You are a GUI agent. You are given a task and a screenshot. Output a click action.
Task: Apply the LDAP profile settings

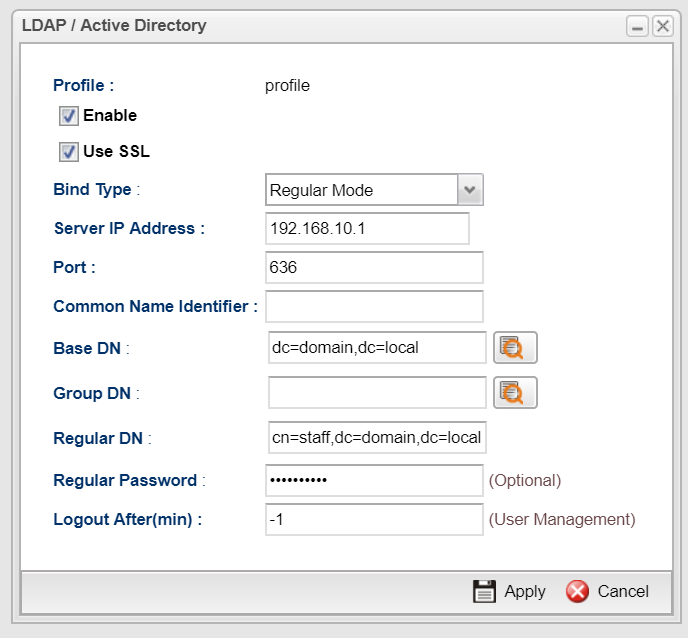tap(509, 591)
